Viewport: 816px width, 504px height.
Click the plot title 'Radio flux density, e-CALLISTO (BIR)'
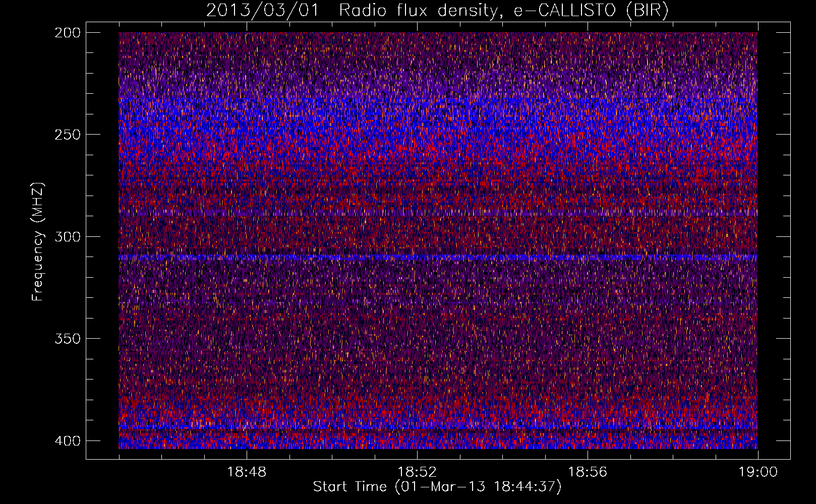coord(503,11)
